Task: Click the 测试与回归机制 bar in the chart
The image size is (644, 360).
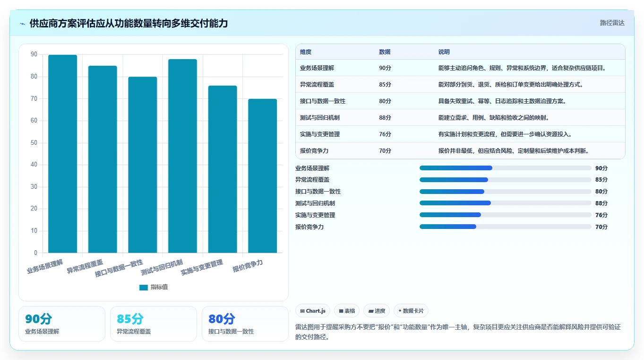Action: coord(182,156)
